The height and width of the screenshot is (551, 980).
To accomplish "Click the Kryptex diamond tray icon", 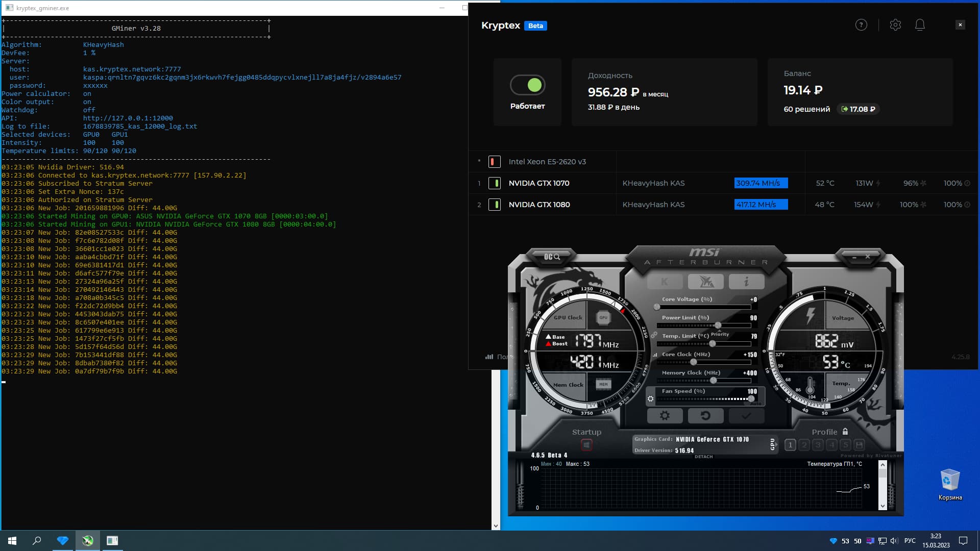I will 834,541.
